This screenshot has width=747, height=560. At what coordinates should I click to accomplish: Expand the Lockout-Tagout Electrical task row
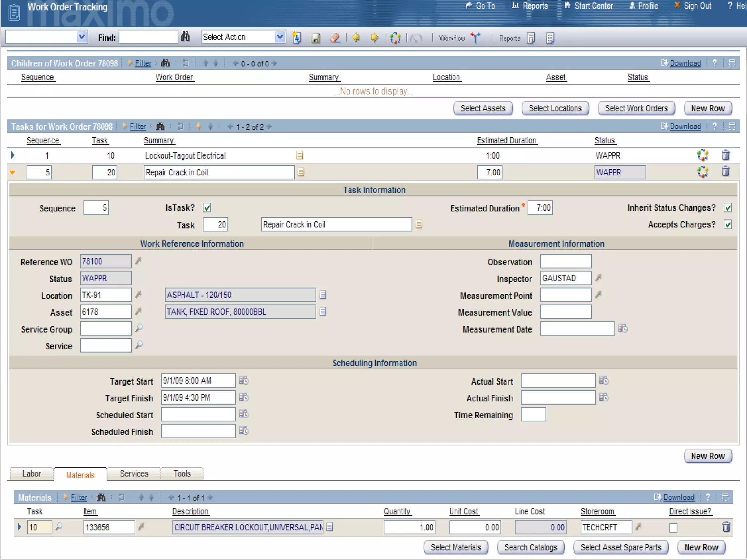[13, 155]
